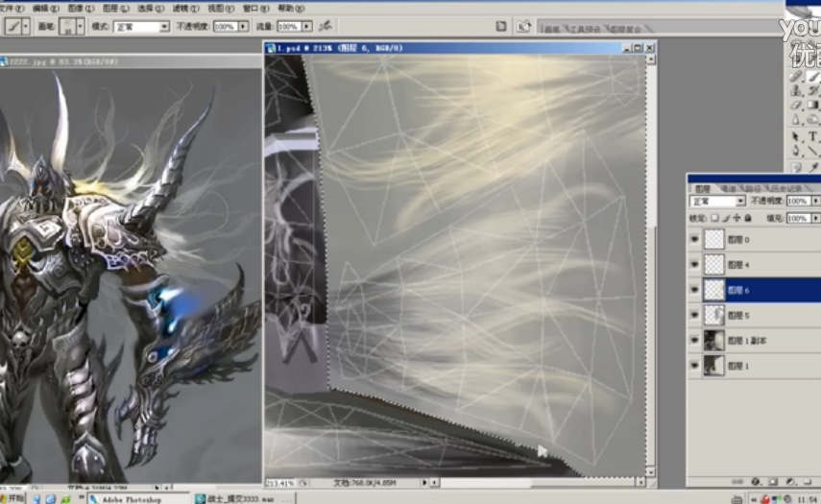
Task: Click the link layers icon
Action: [737, 482]
